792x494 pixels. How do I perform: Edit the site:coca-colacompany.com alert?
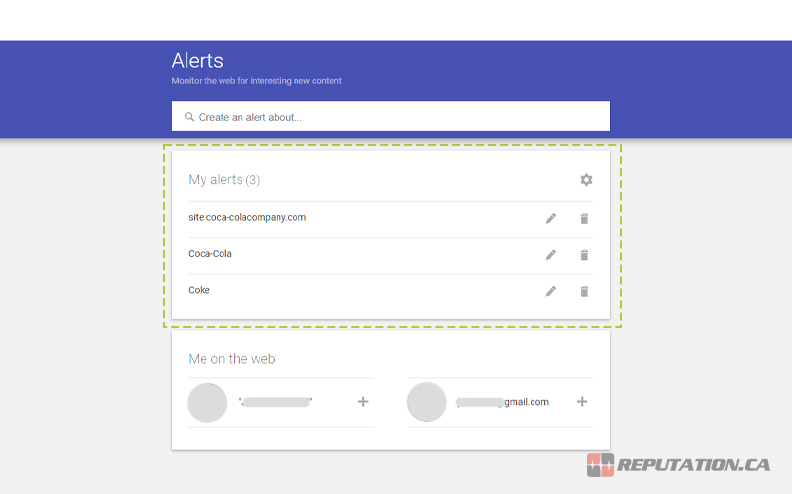[x=551, y=218]
